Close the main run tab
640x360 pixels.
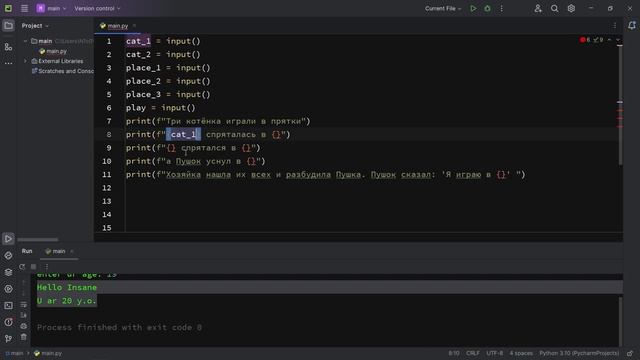pyautogui.click(x=72, y=251)
